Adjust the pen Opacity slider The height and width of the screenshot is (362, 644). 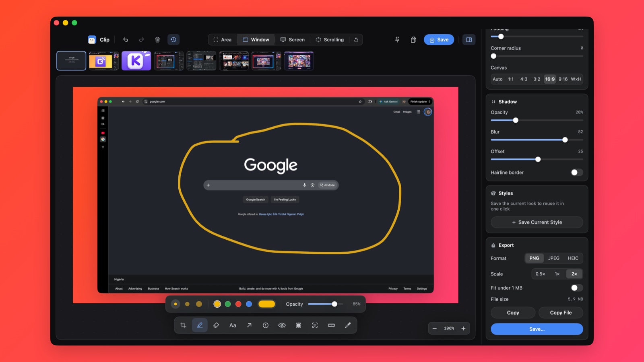tap(325, 304)
